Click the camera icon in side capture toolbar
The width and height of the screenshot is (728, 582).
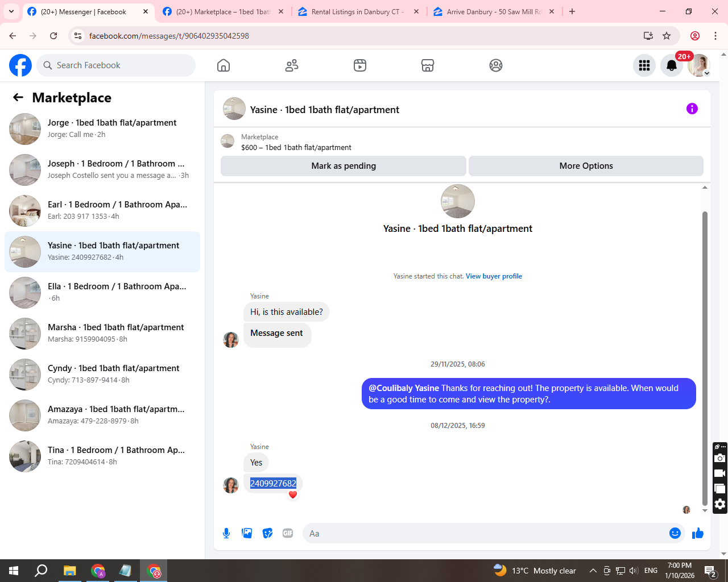pyautogui.click(x=720, y=458)
